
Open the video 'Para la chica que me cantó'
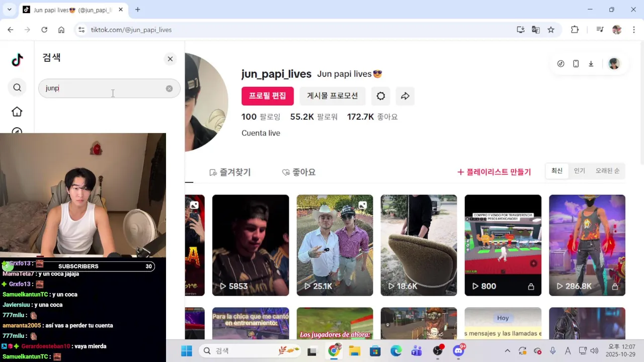(x=251, y=324)
